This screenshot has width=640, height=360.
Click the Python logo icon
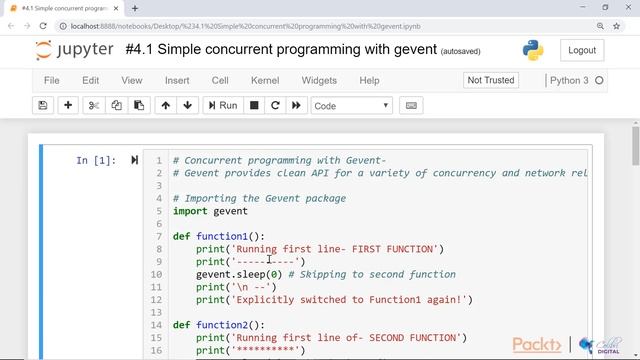pos(533,50)
